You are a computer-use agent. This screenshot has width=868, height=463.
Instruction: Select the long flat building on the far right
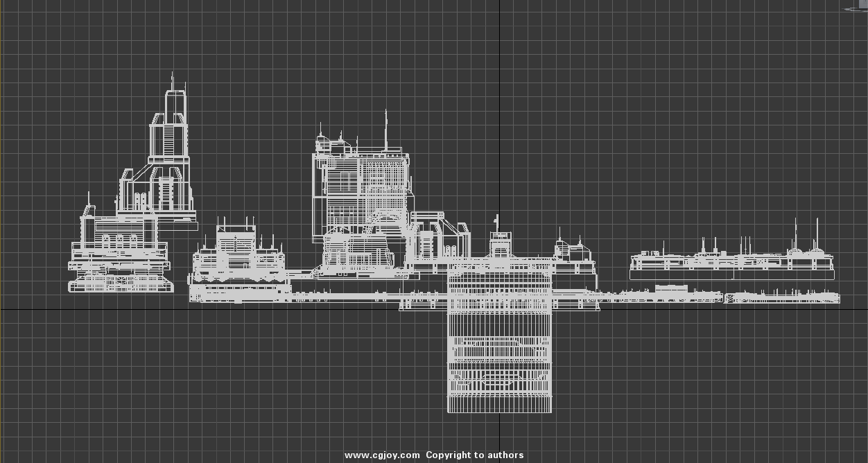click(731, 263)
